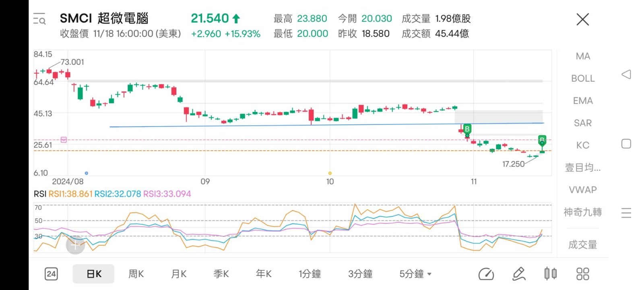Switch to the 日K daily chart tab
Image resolution: width=644 pixels, height=290 pixels.
(94, 274)
